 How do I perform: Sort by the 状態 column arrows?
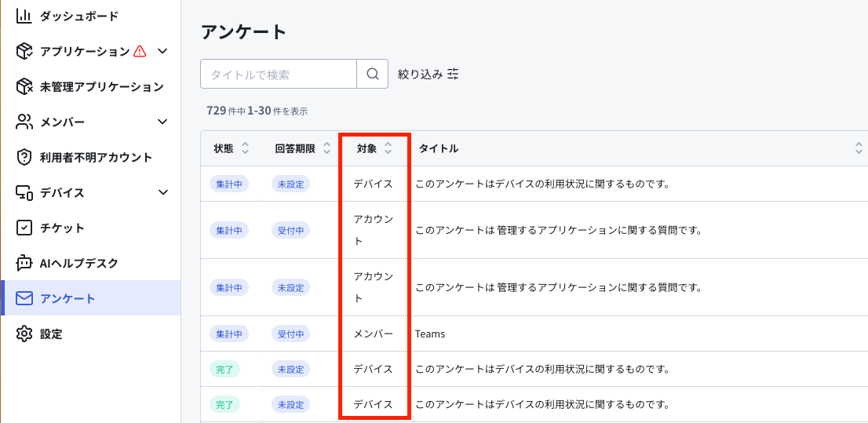245,148
